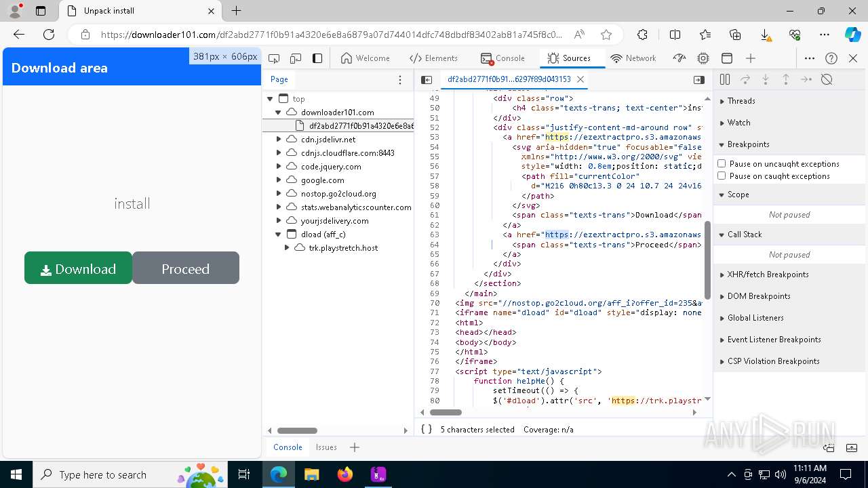Click the step debugger icon

806,79
